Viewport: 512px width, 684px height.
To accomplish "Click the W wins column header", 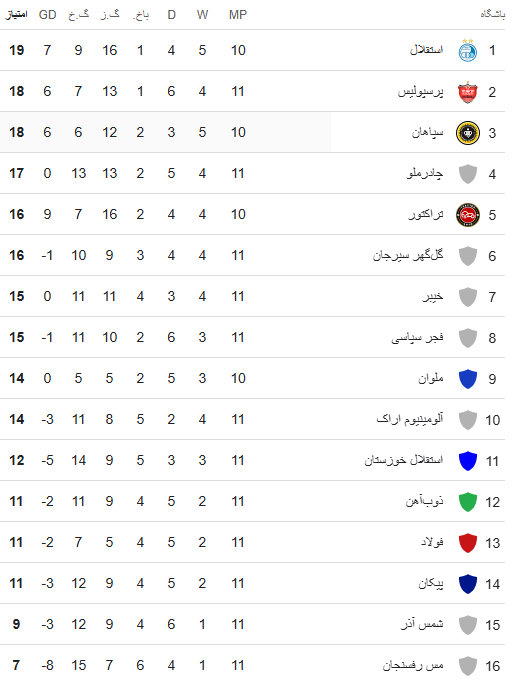I will click(202, 15).
